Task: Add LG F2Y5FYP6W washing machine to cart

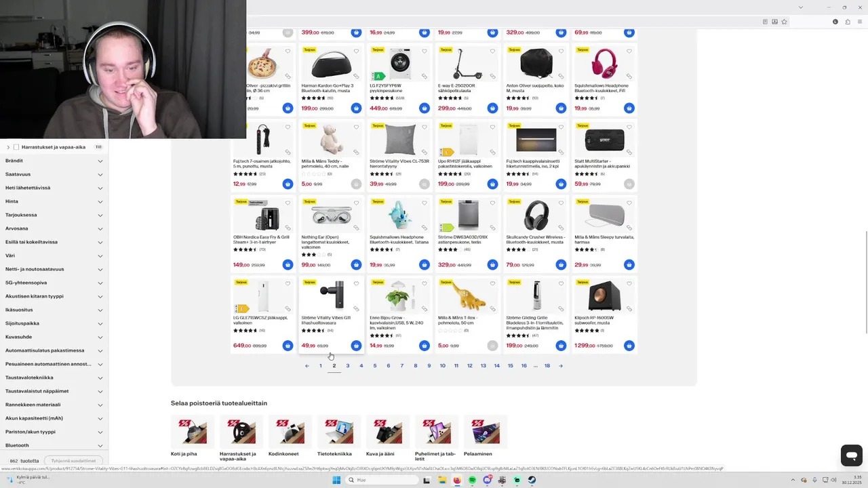Action: pyautogui.click(x=425, y=108)
